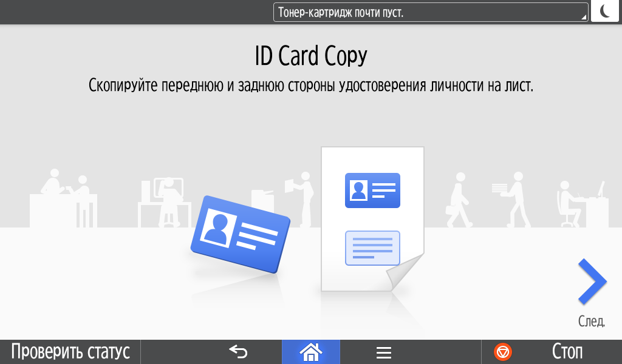Tap front side card on sheet
This screenshot has width=622, height=364.
(x=372, y=190)
